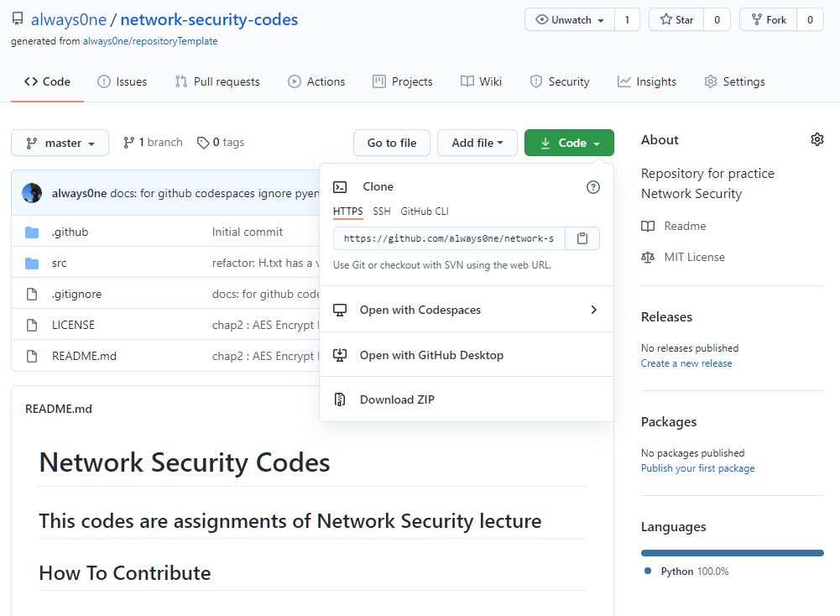840x616 pixels.
Task: Click the Python language progress bar
Action: pyautogui.click(x=733, y=553)
